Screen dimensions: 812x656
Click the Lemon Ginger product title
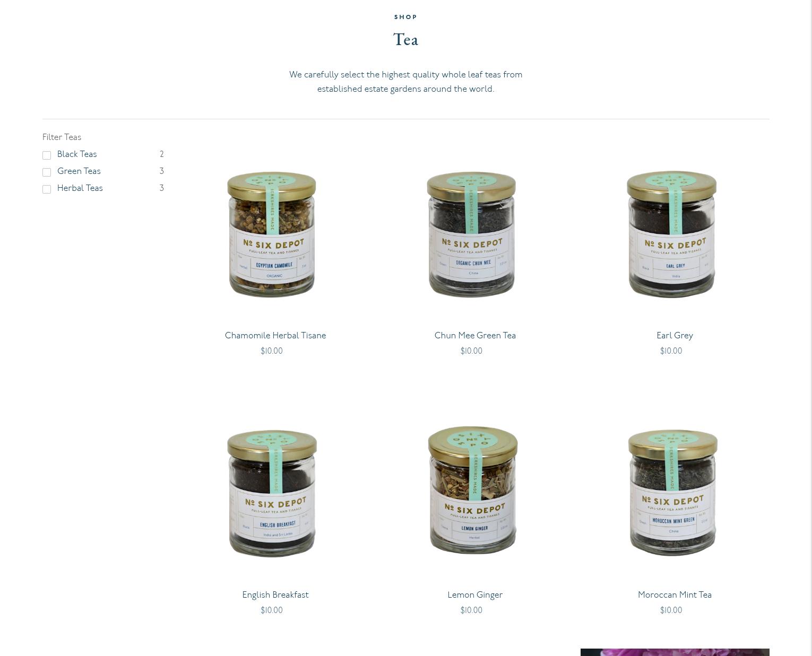[475, 595]
